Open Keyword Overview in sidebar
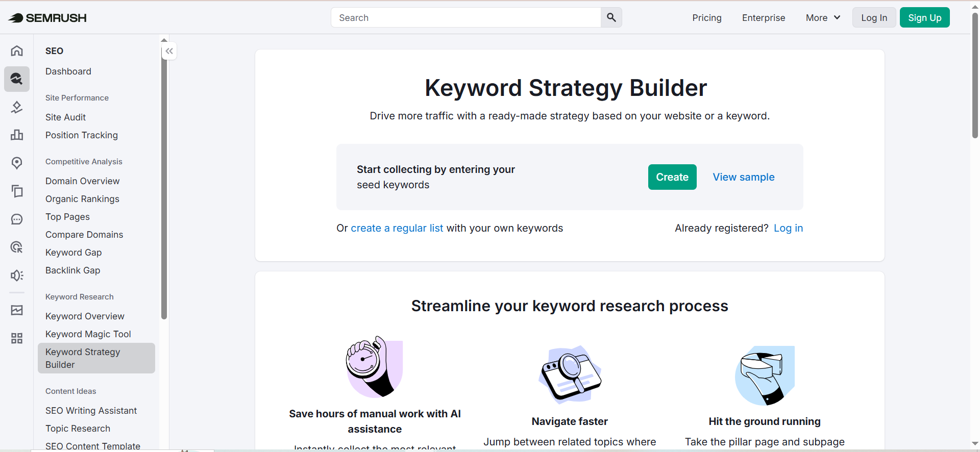Image resolution: width=980 pixels, height=452 pixels. pyautogui.click(x=85, y=316)
